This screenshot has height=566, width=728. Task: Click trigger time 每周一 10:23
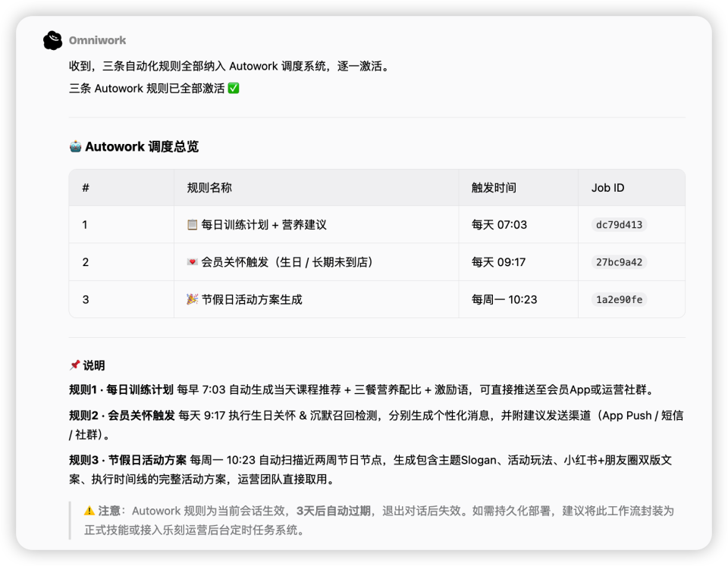(x=504, y=300)
